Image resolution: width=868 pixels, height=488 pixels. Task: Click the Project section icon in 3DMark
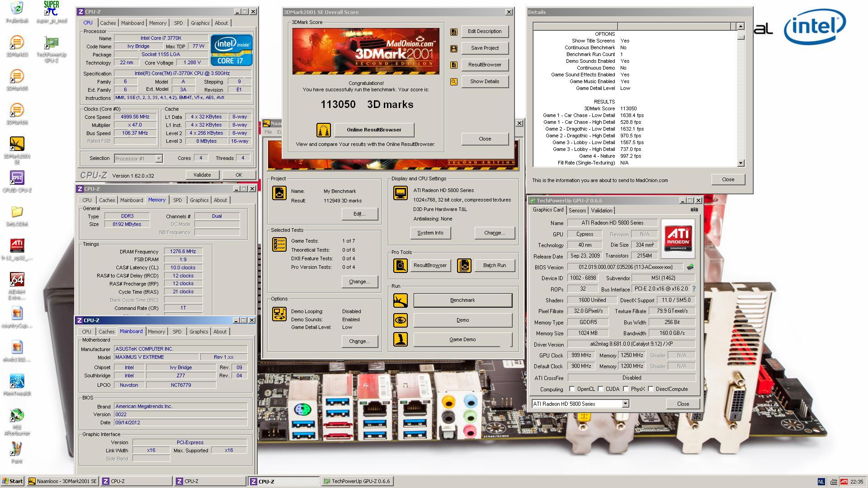point(279,193)
